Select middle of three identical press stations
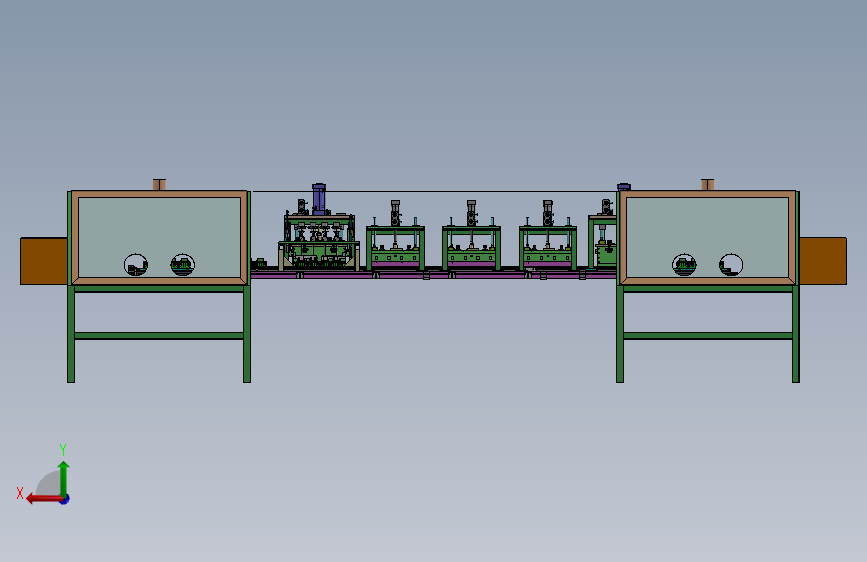The height and width of the screenshot is (562, 867). coord(472,238)
